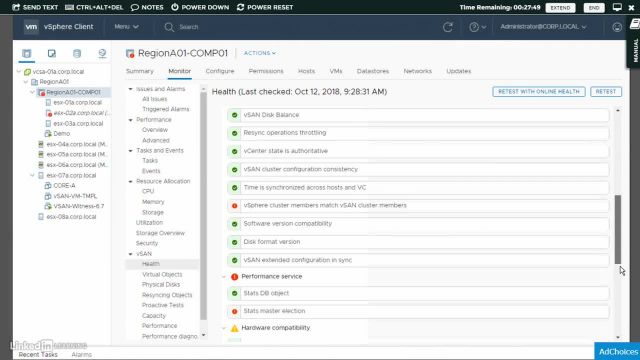Image resolution: width=640 pixels, height=360 pixels.
Task: Click green check icon for vSAN Disk Balance
Action: point(234,115)
